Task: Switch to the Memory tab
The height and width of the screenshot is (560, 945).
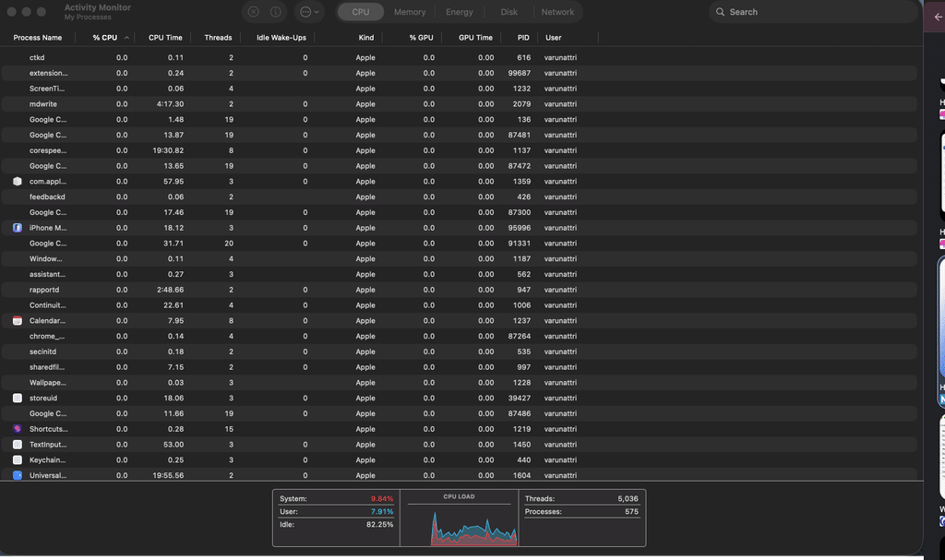Action: 410,12
